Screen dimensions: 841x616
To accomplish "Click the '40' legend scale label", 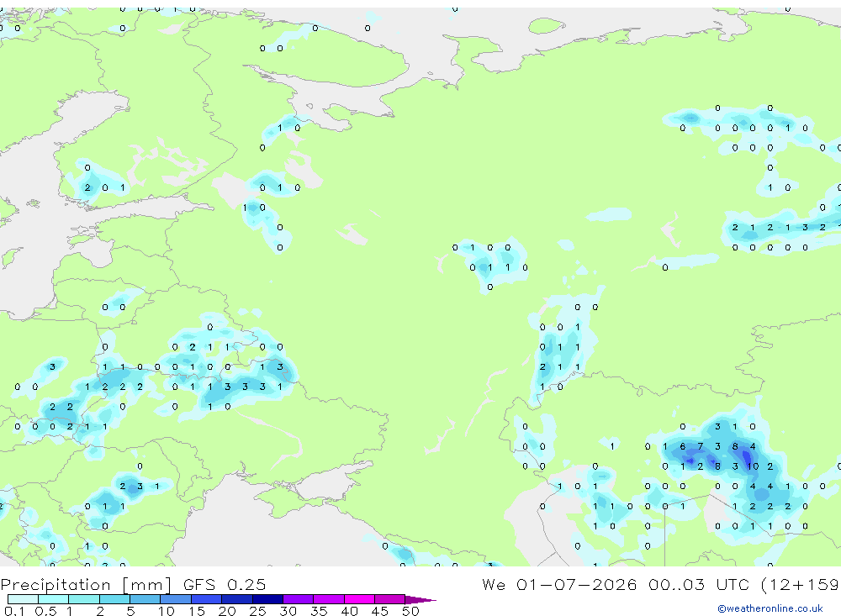I will [x=349, y=611].
